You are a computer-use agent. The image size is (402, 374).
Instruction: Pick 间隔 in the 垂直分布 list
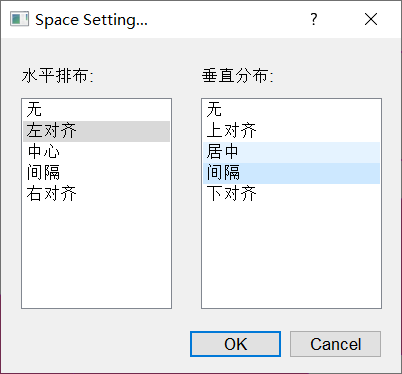tap(291, 173)
